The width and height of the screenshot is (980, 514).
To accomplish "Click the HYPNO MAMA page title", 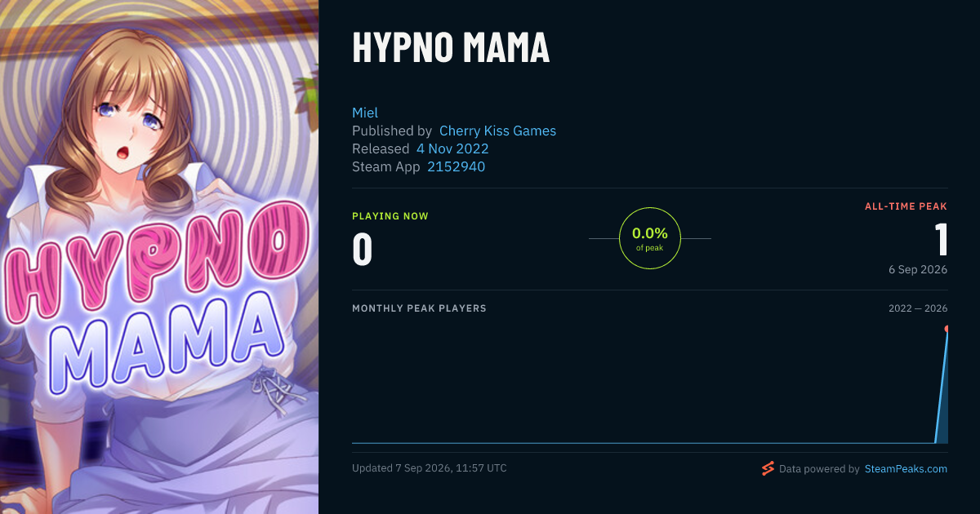I will coord(451,49).
